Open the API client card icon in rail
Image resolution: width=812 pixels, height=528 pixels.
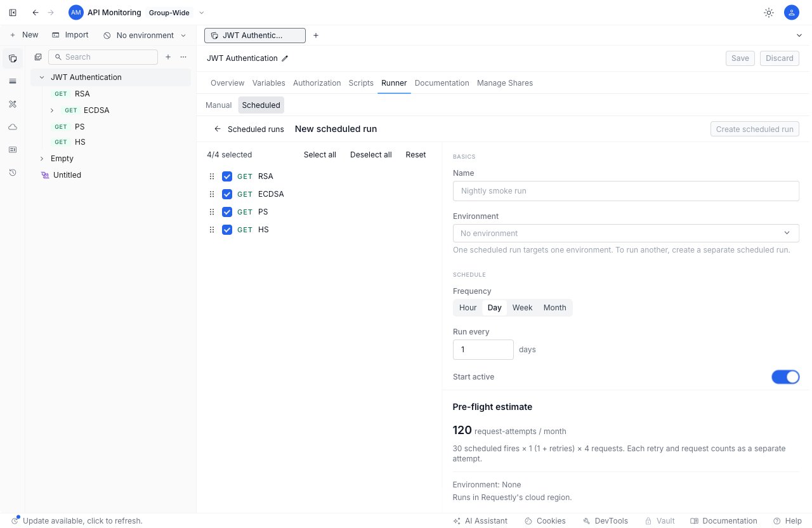13,150
